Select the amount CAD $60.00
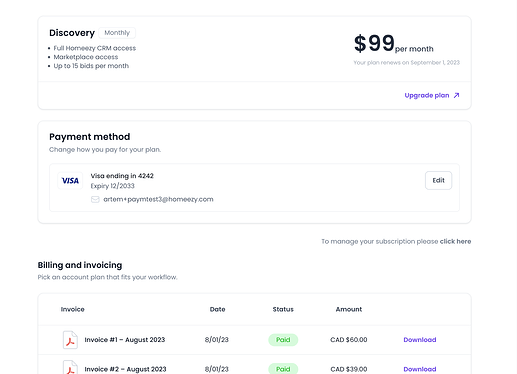517x374 pixels. [349, 340]
